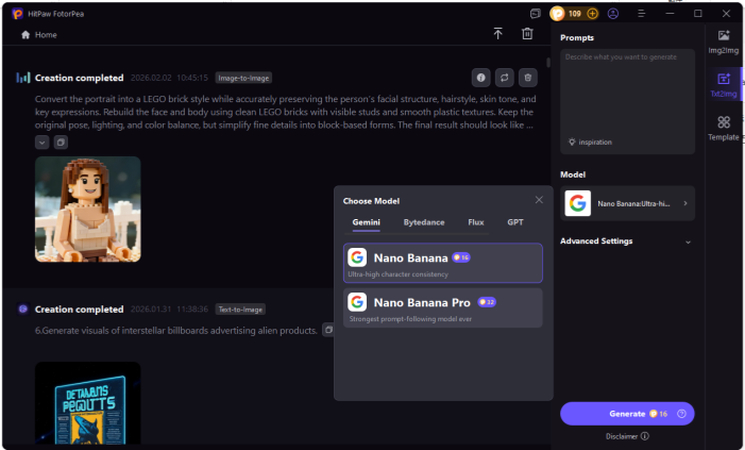Click the Image-to-Image tag
The width and height of the screenshot is (745, 450).
[x=243, y=78]
